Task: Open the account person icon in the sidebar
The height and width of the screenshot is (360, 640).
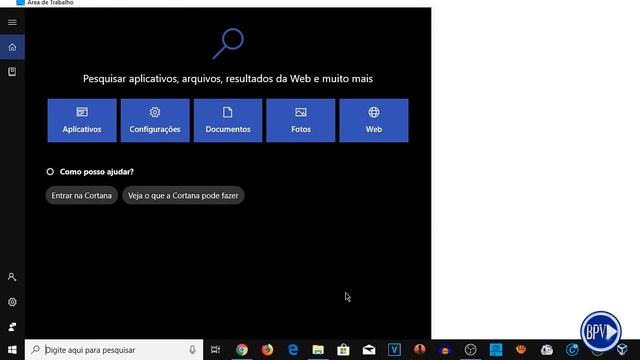Action: pos(12,277)
